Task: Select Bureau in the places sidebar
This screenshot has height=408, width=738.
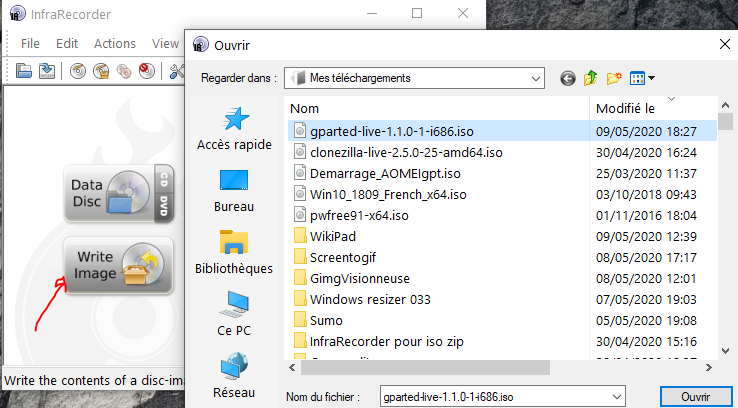Action: 234,191
